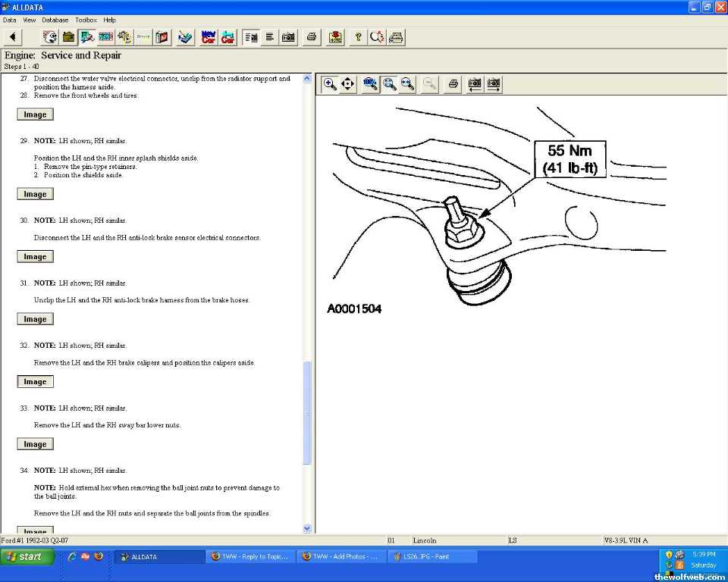Activate the four-arrow pan tool
Screen dimensions: 728x582
(348, 84)
